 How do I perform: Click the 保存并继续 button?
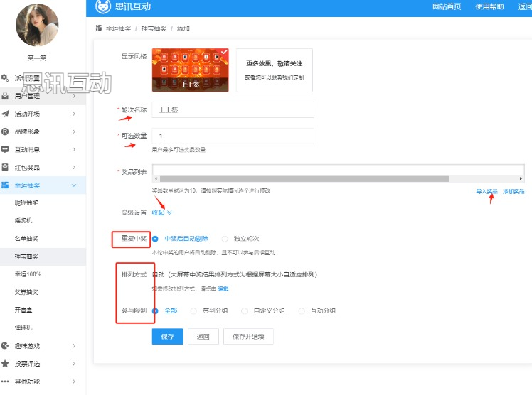click(x=248, y=337)
